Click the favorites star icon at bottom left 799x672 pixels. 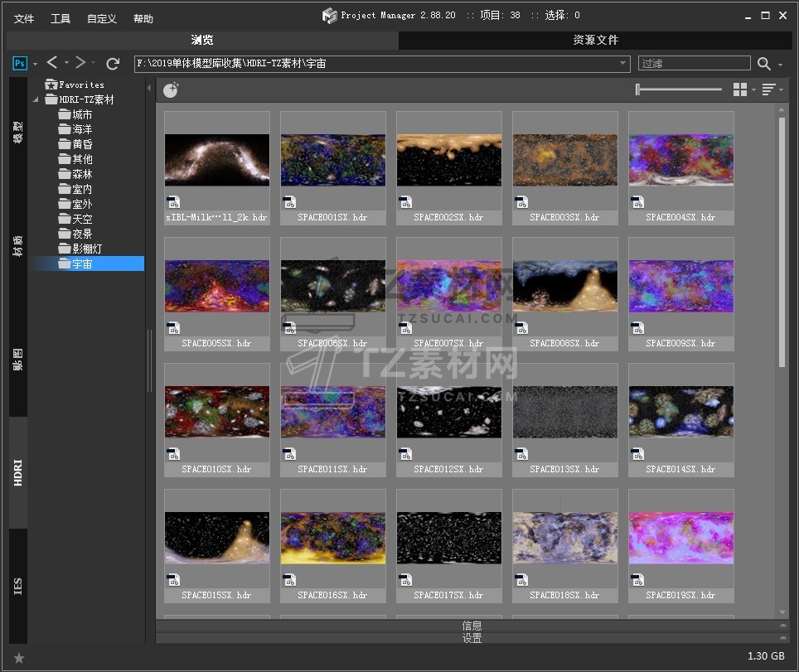click(x=19, y=658)
